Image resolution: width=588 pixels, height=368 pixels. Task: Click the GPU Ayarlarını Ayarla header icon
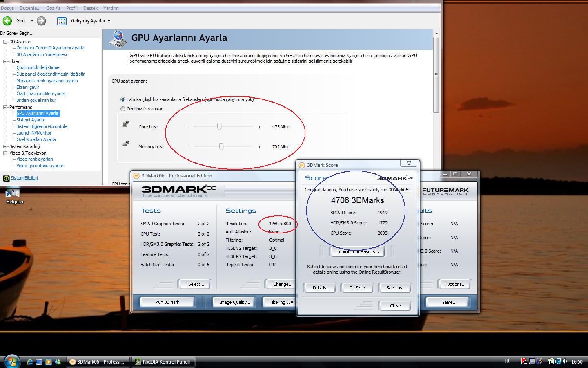click(x=118, y=39)
